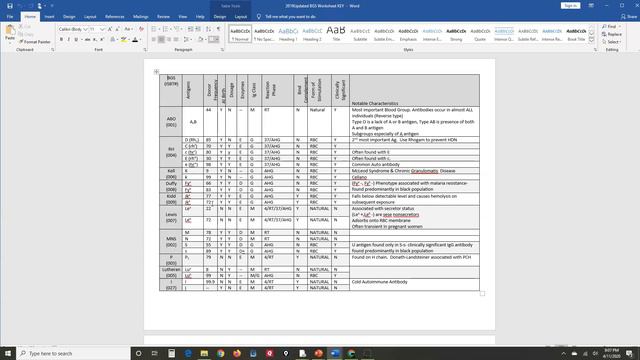Screen dimensions: 640x360
Task: Open the text highlight color dropdown arrow
Action: (x=128, y=40)
